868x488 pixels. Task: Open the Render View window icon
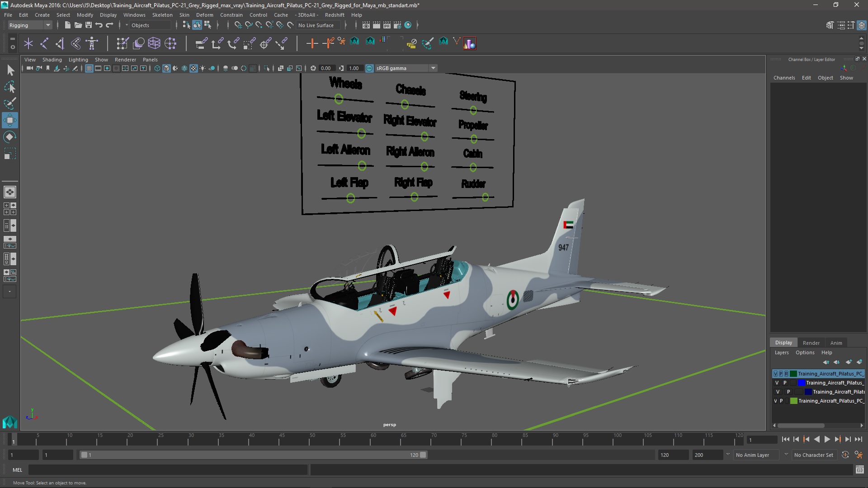[x=366, y=25]
